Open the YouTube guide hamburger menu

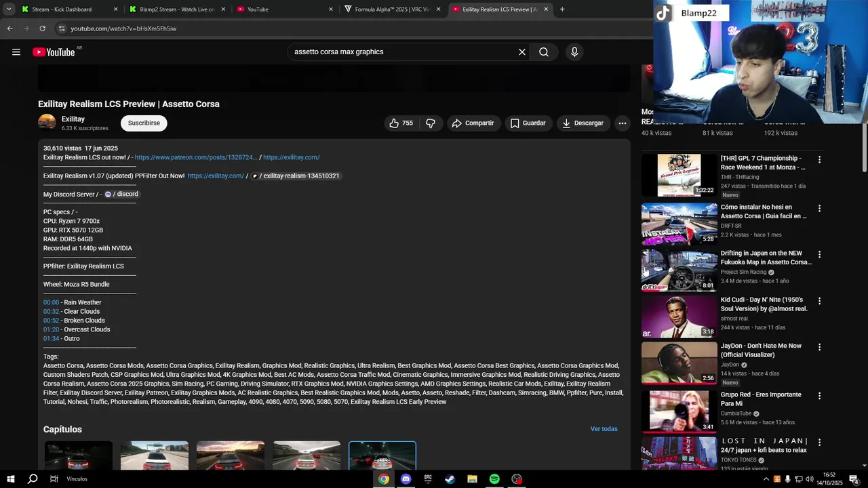[16, 52]
